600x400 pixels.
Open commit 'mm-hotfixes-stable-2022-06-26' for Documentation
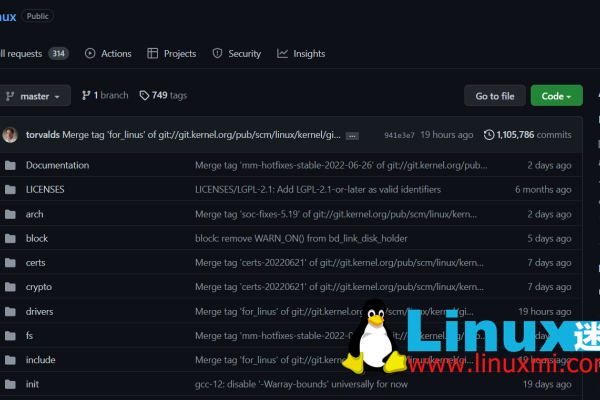coord(341,165)
